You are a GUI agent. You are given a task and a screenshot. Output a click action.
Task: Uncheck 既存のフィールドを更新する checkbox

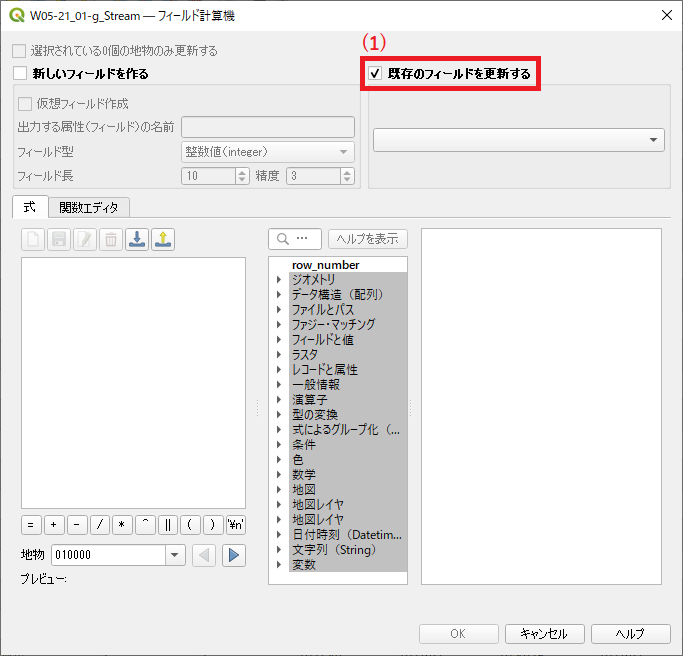pyautogui.click(x=375, y=73)
